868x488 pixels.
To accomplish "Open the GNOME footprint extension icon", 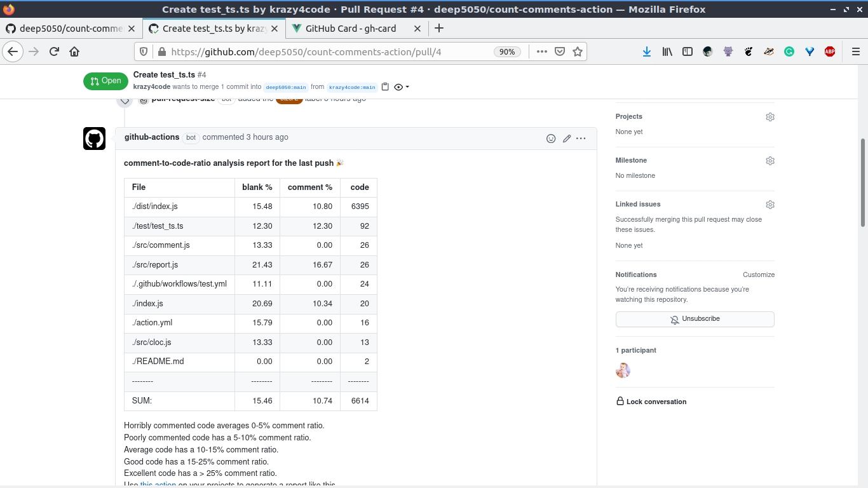I will 749,52.
